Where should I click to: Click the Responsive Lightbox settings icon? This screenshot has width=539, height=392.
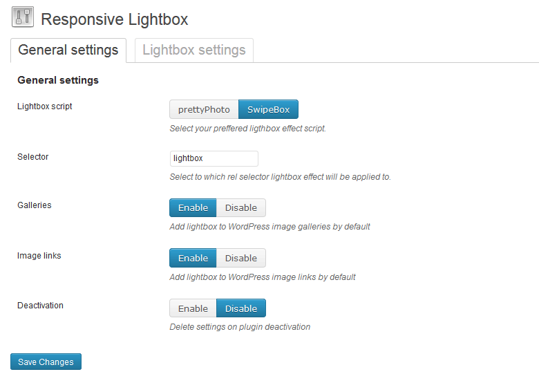(23, 17)
